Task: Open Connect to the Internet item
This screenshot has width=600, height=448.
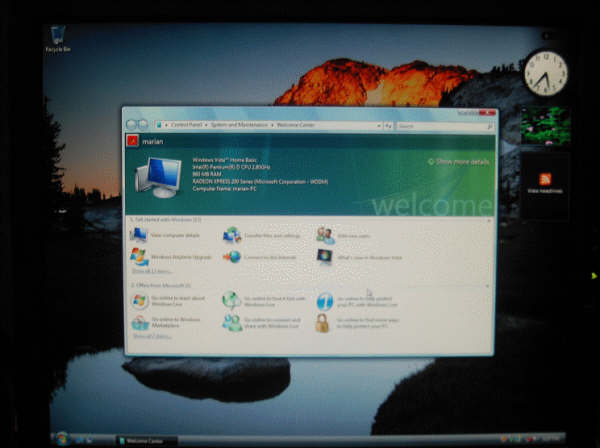Action: pos(260,257)
